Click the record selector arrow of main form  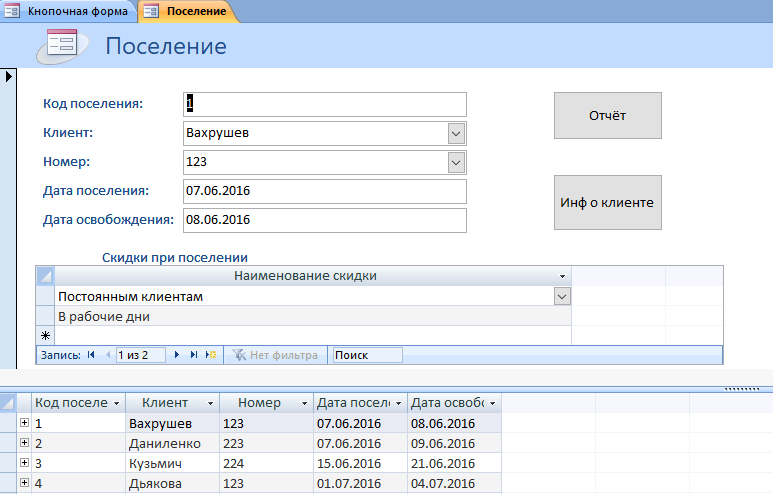(8, 76)
